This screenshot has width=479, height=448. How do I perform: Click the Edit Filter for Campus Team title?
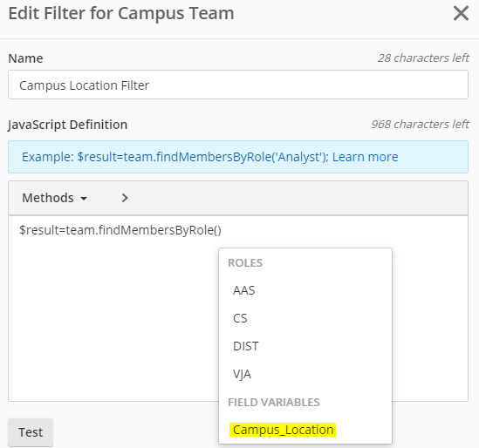pyautogui.click(x=121, y=13)
